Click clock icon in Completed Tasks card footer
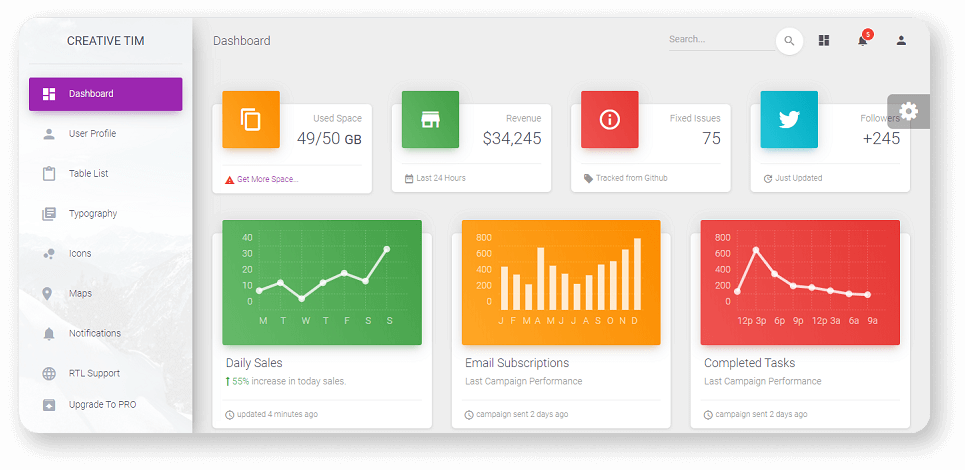This screenshot has width=965, height=470. [x=708, y=415]
